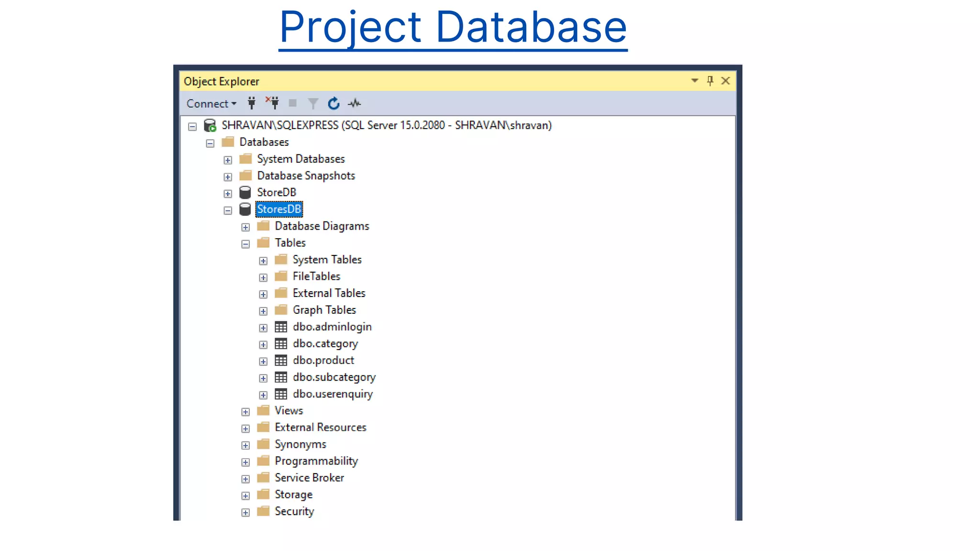Click the Project Database title link
The height and width of the screenshot is (551, 980).
click(x=453, y=27)
